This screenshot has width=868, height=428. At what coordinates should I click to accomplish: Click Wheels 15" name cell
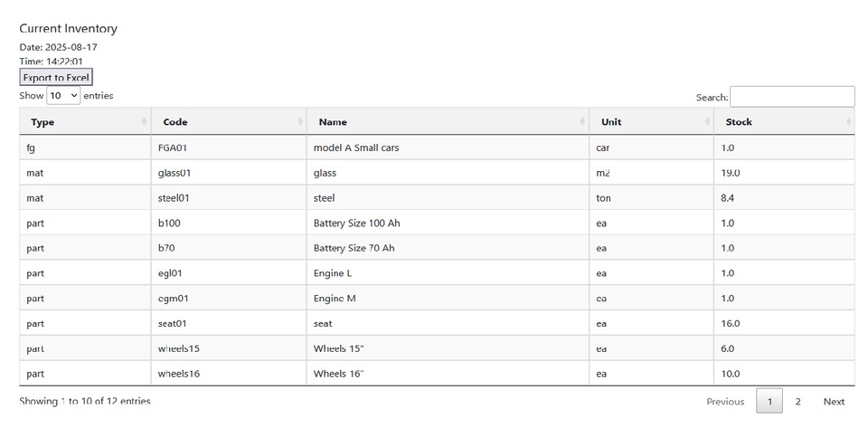[x=338, y=348]
